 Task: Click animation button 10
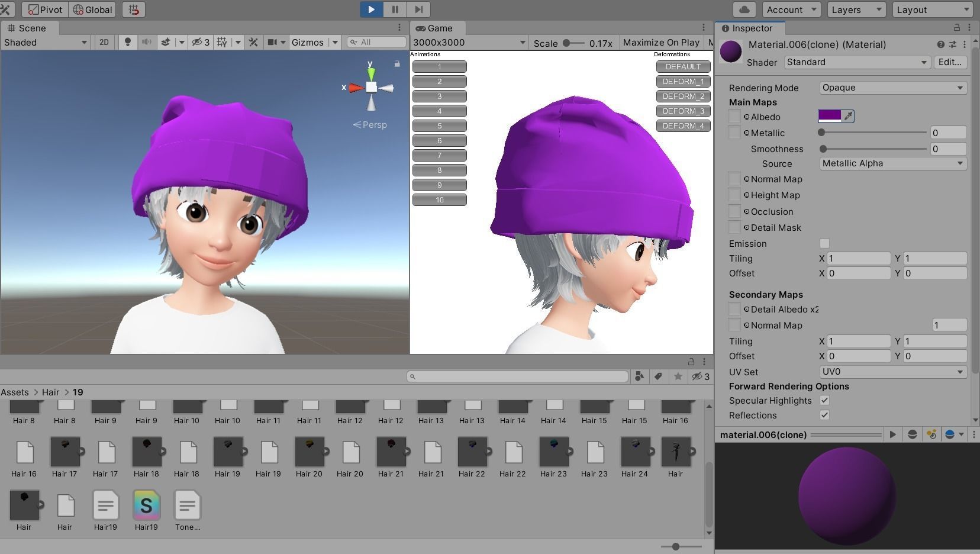pos(439,200)
